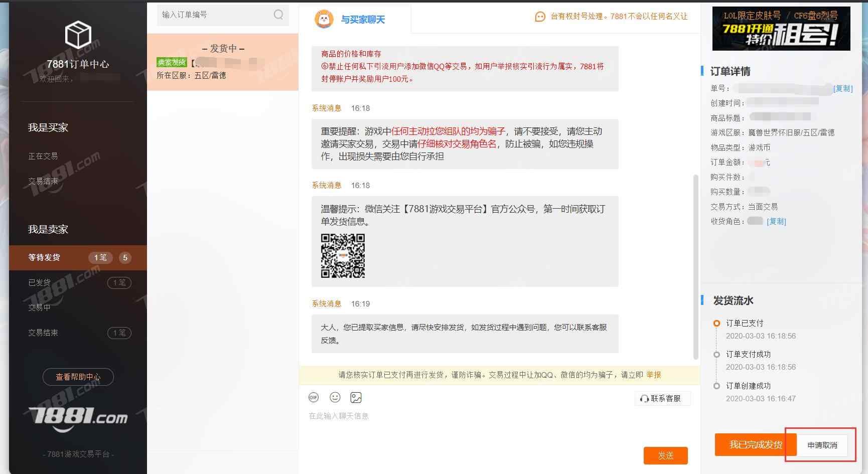Open buyer 交易结束 list

(x=43, y=181)
